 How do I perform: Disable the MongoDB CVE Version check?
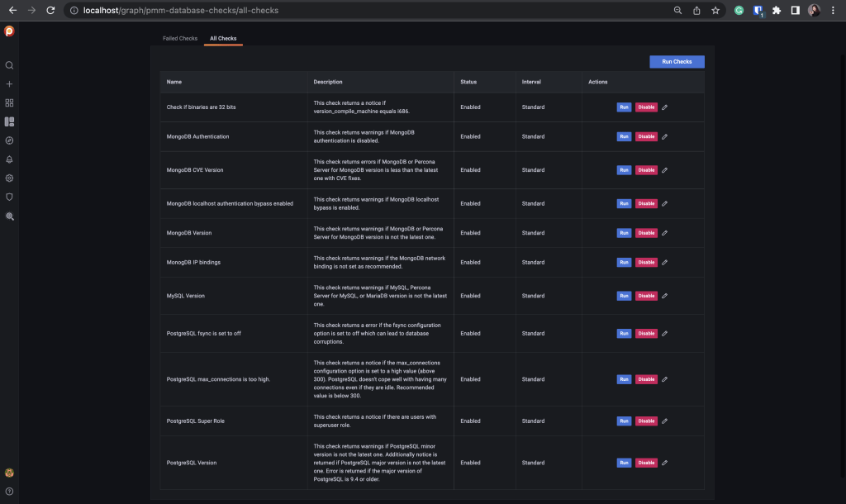click(646, 170)
